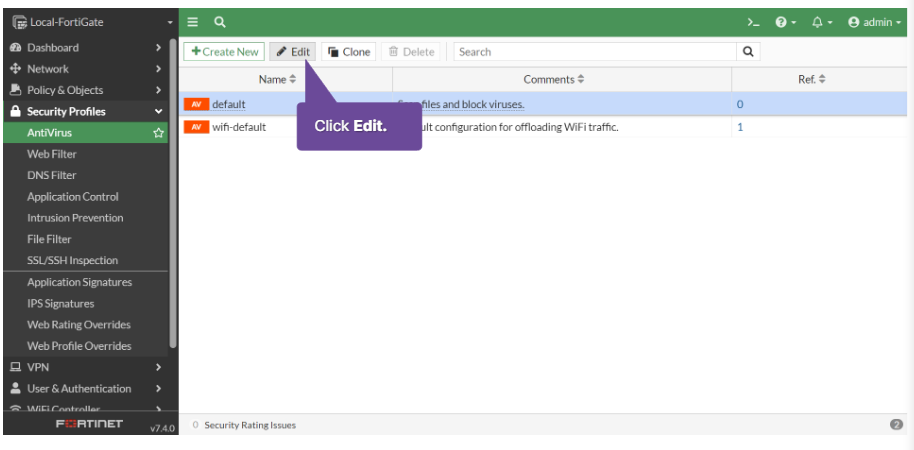Expand the Policy & Objects menu
Viewport: 914px width, 450px height.
[85, 90]
